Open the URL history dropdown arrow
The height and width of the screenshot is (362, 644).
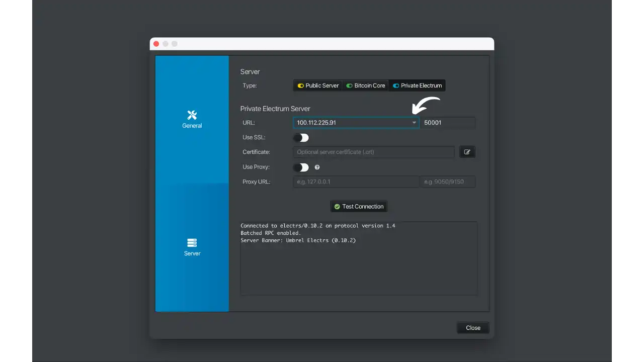pos(414,122)
